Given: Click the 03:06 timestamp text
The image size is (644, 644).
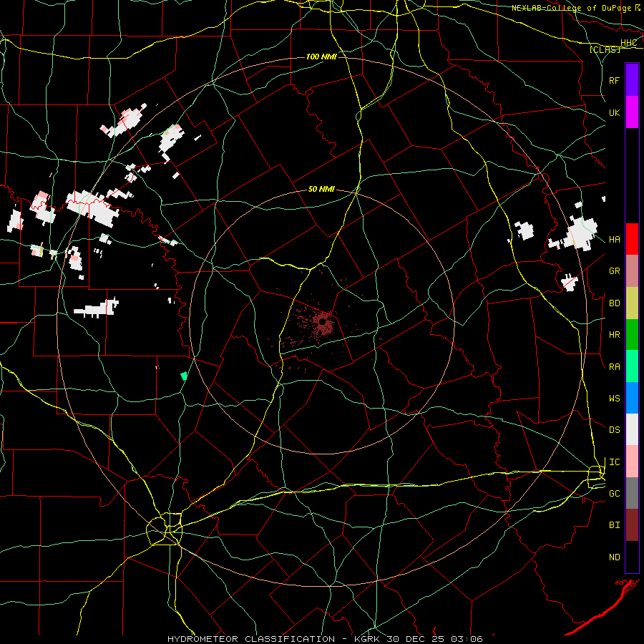Looking at the screenshot, I should coord(467,639).
